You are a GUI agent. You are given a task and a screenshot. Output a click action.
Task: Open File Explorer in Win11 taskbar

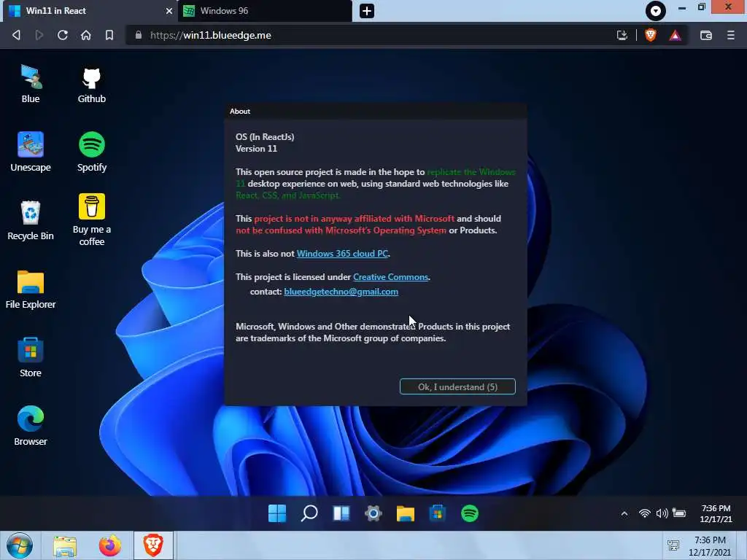pyautogui.click(x=406, y=513)
